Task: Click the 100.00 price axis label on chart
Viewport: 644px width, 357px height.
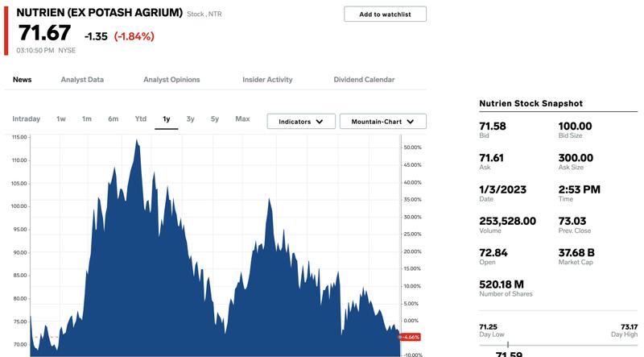Action: coord(19,206)
